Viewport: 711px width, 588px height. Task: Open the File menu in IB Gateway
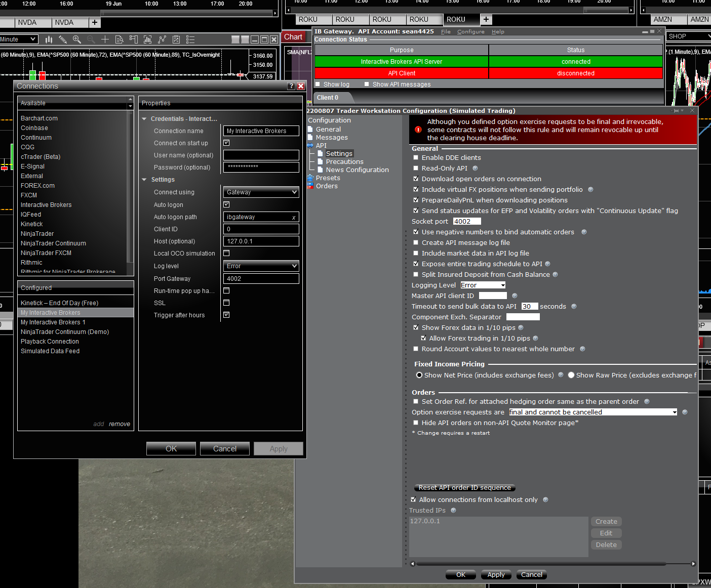(446, 32)
